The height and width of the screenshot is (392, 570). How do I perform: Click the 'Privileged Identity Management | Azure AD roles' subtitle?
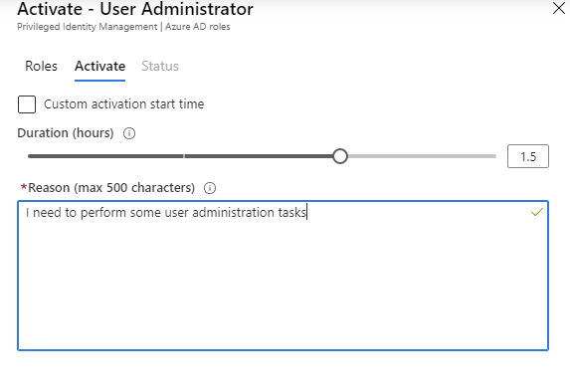point(123,27)
